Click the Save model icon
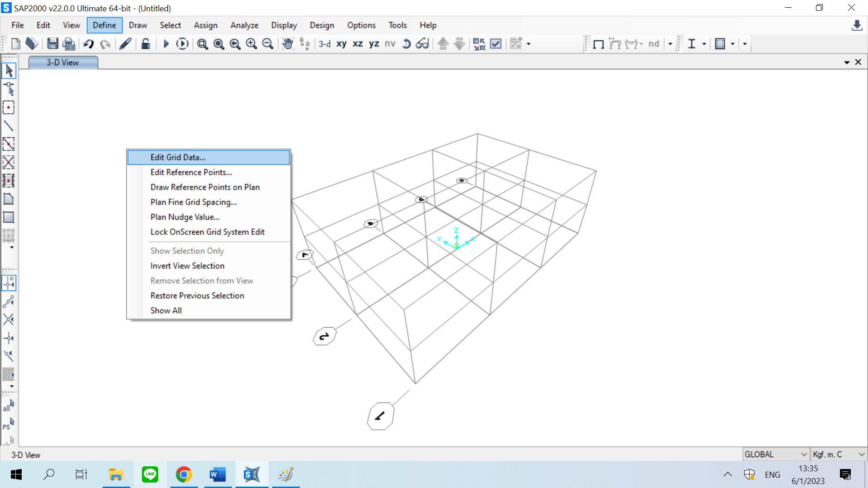 point(52,44)
